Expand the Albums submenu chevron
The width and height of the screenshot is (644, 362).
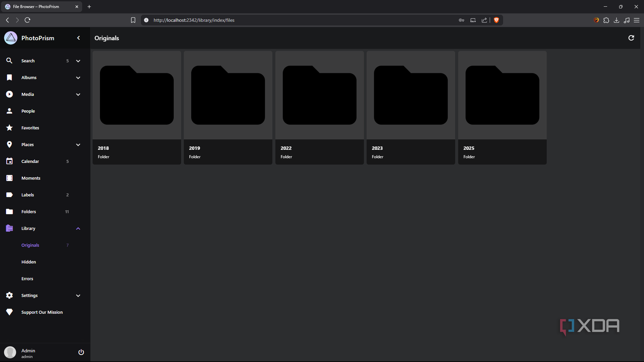[x=78, y=78]
